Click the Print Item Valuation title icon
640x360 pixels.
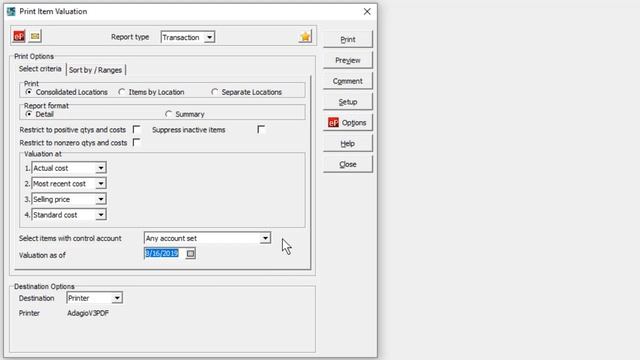click(11, 11)
